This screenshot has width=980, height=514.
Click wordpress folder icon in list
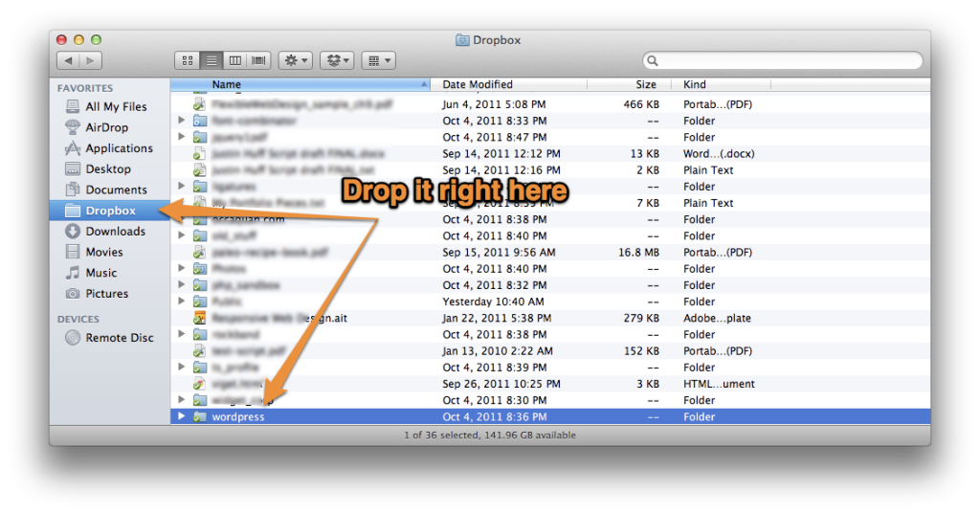pos(200,417)
